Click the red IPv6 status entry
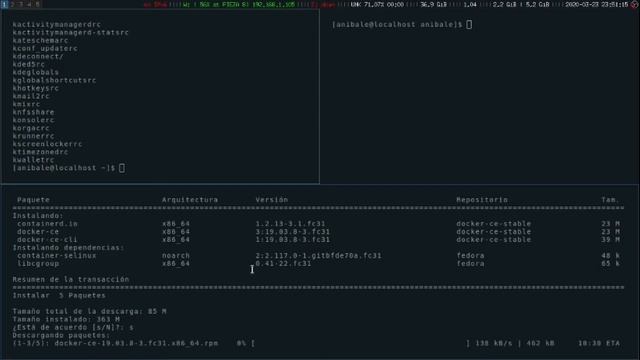The width and height of the screenshot is (640, 360). 156,4
